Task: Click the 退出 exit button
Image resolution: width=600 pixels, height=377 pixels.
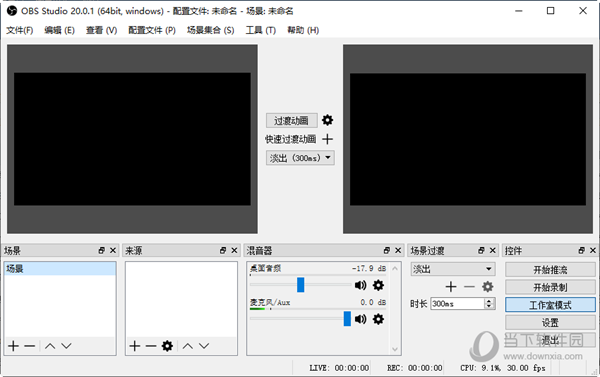Action: click(x=550, y=340)
